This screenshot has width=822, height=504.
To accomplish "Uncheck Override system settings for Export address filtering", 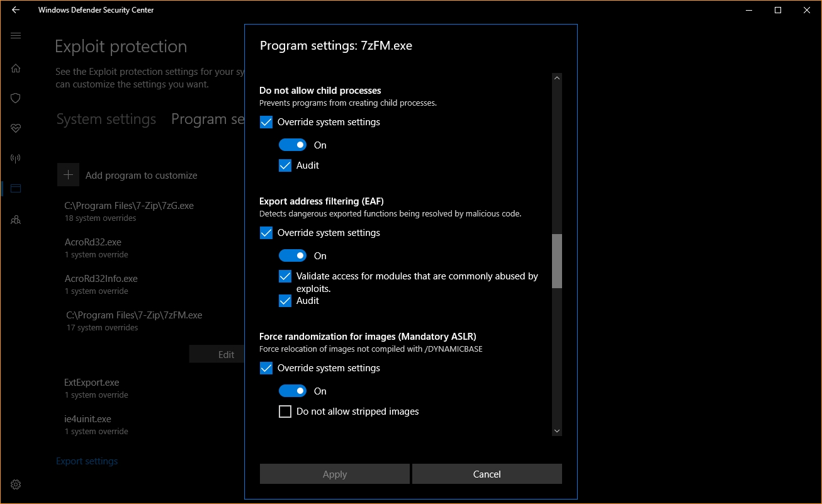I will (266, 233).
